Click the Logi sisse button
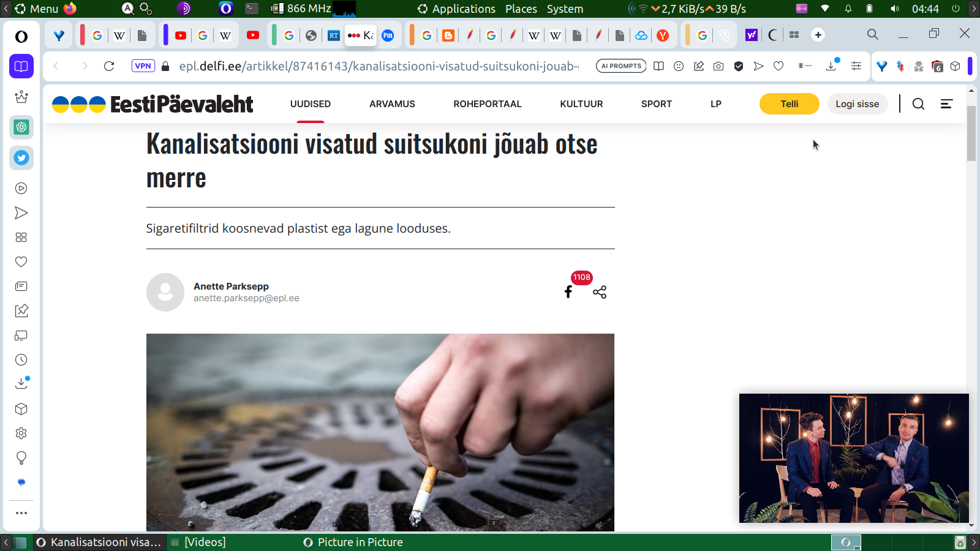This screenshot has width=980, height=551. click(857, 104)
